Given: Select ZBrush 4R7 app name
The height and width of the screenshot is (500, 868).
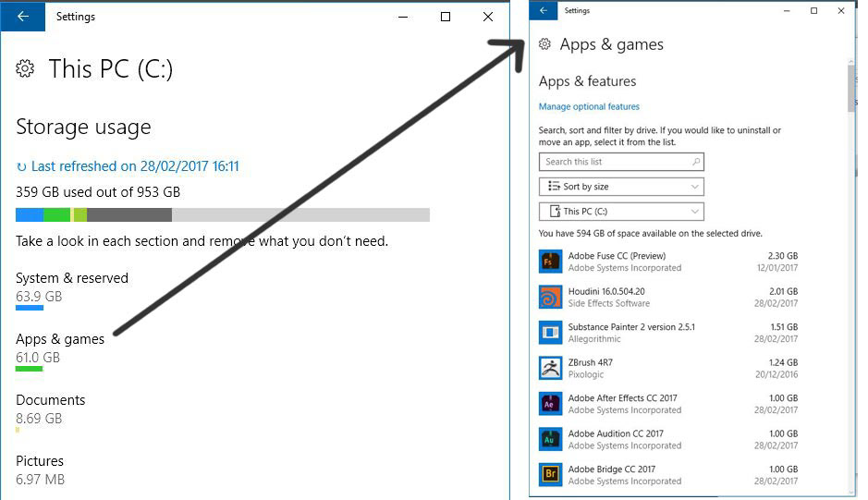Looking at the screenshot, I should pos(590,362).
